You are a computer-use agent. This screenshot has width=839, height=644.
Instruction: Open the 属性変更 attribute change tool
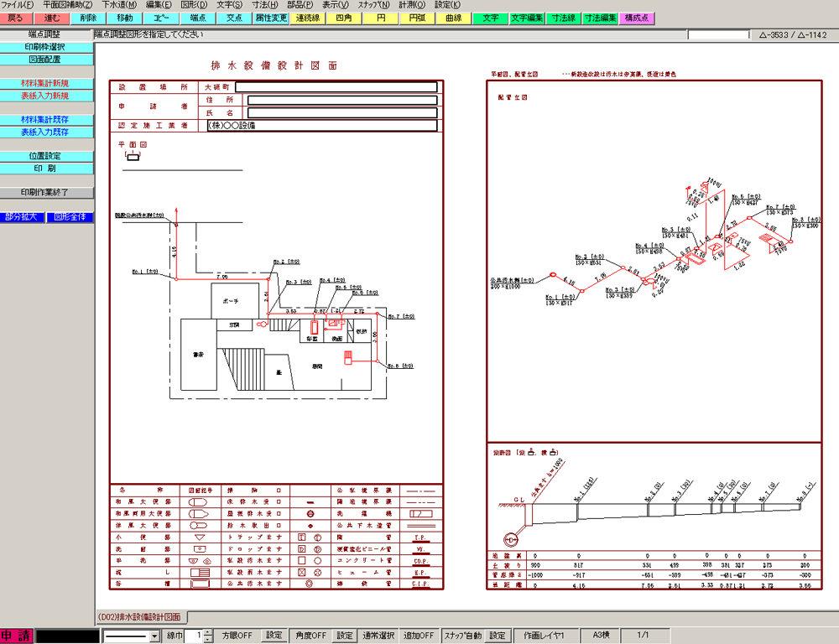pyautogui.click(x=271, y=18)
